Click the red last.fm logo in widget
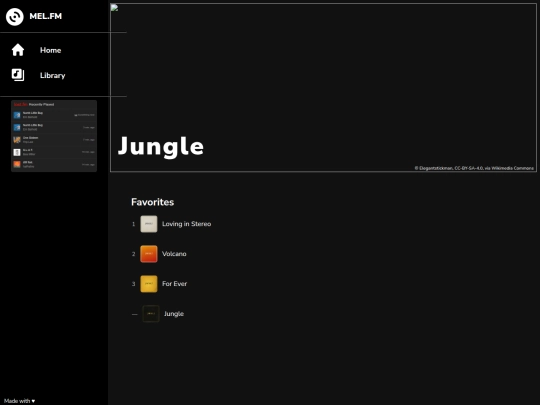Image resolution: width=540 pixels, height=405 pixels. click(20, 104)
